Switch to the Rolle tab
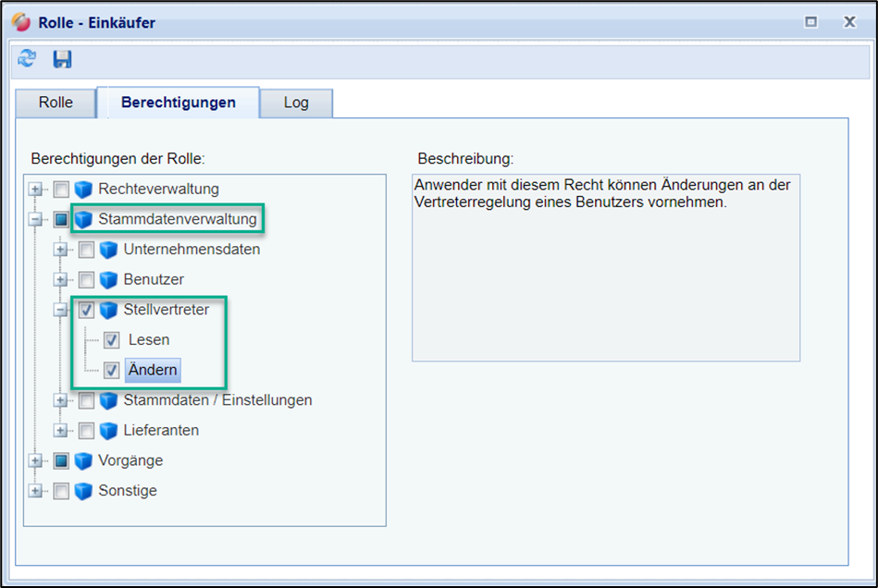The image size is (878, 588). click(x=56, y=103)
